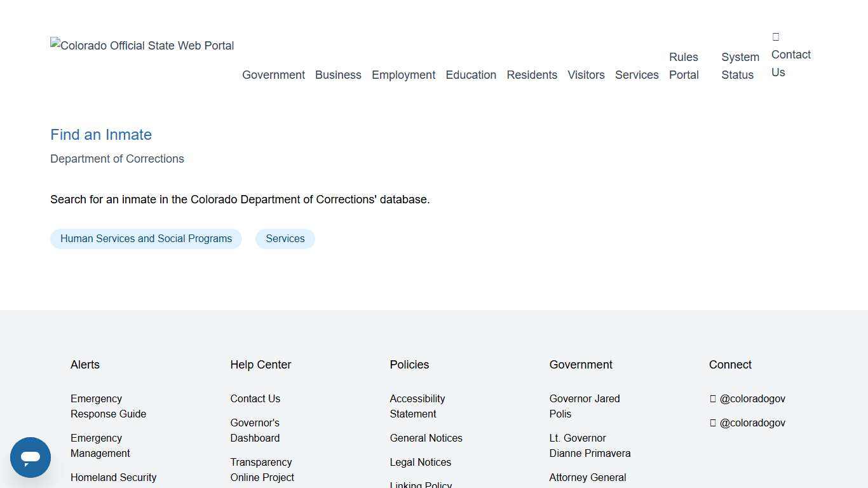
Task: Open the Emergency Response Guide
Action: tap(108, 406)
